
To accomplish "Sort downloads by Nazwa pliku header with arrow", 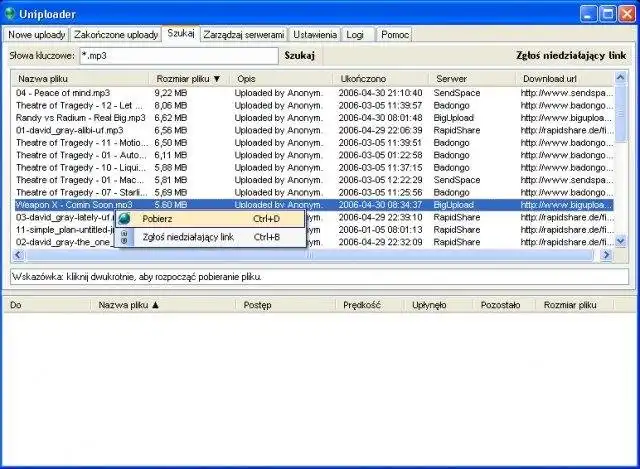I will pos(163,305).
